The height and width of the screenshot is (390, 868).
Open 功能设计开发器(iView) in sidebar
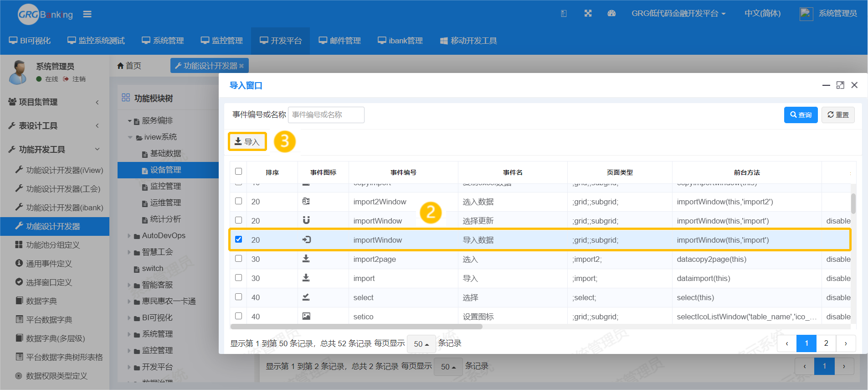click(x=59, y=170)
